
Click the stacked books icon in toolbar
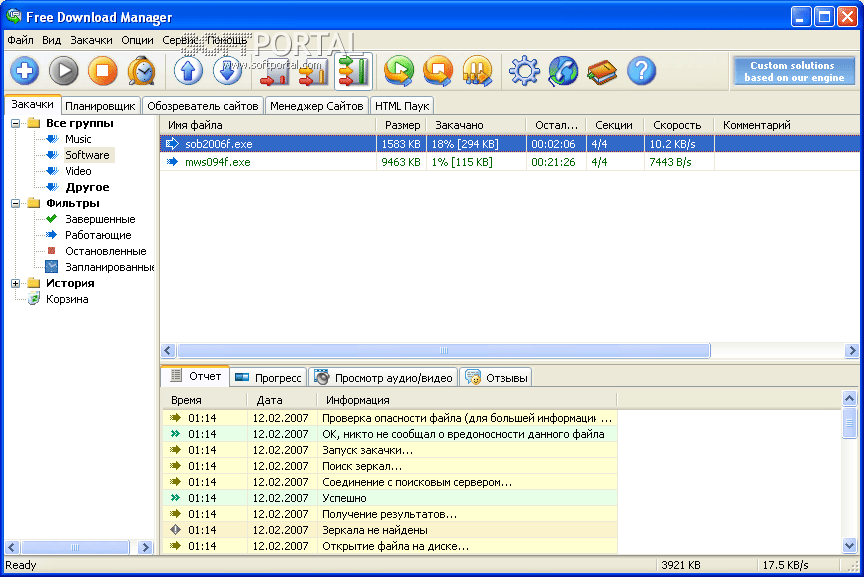coord(602,71)
